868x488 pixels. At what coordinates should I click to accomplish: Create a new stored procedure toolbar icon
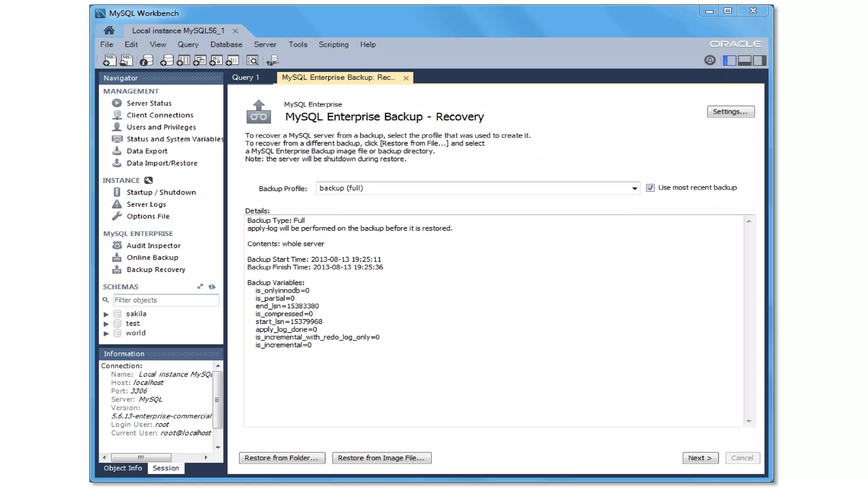coord(216,60)
